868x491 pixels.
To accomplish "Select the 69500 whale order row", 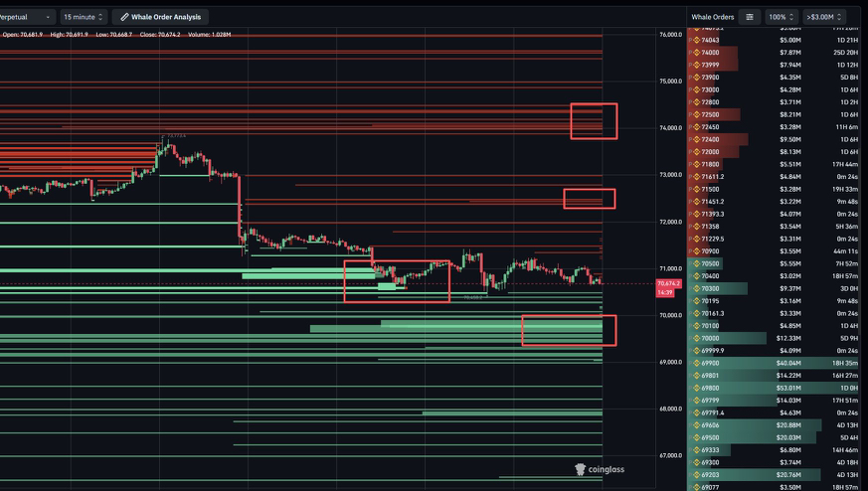I will tap(774, 438).
